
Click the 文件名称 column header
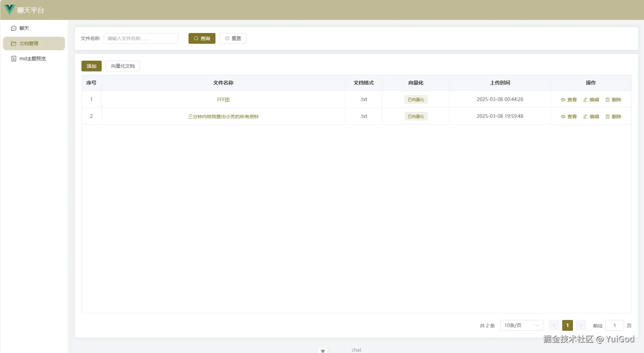[x=223, y=83]
